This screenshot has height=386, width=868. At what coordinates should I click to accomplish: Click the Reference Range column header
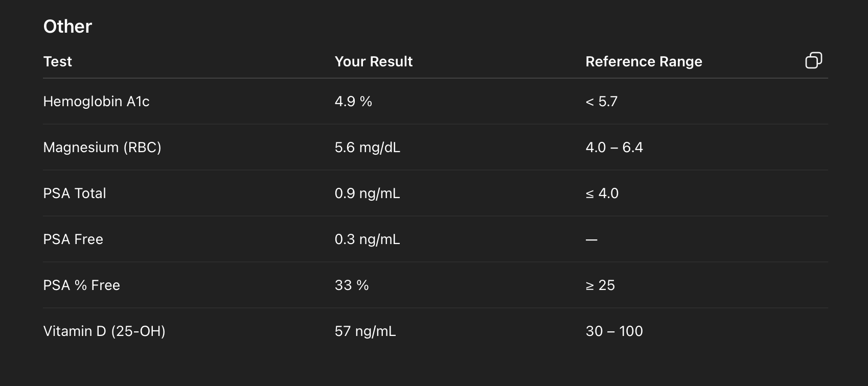tap(644, 62)
